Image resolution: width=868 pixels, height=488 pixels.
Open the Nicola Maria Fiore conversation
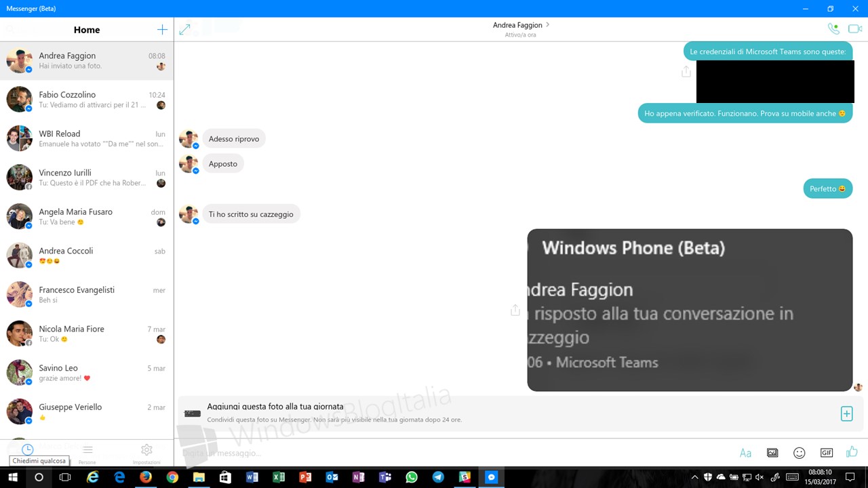click(87, 333)
